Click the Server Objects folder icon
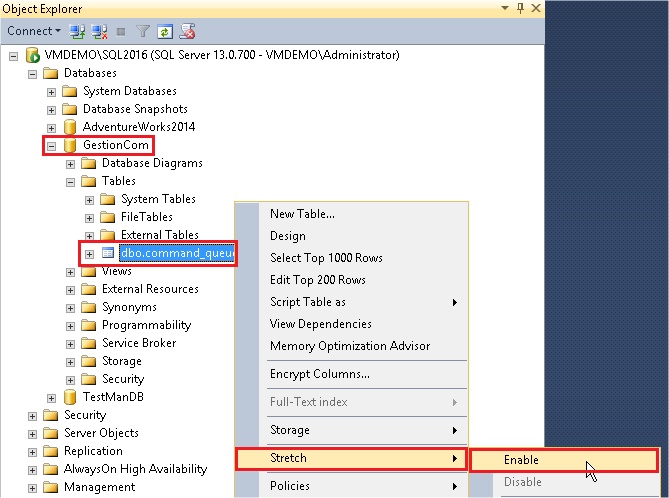Viewport: 669px width, 498px height. (x=50, y=433)
